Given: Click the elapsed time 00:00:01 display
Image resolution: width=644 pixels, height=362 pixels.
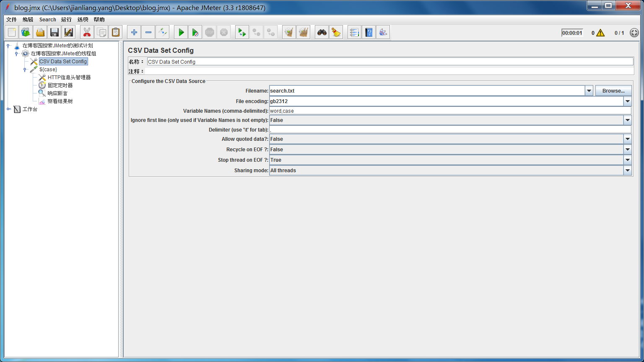Looking at the screenshot, I should 572,33.
